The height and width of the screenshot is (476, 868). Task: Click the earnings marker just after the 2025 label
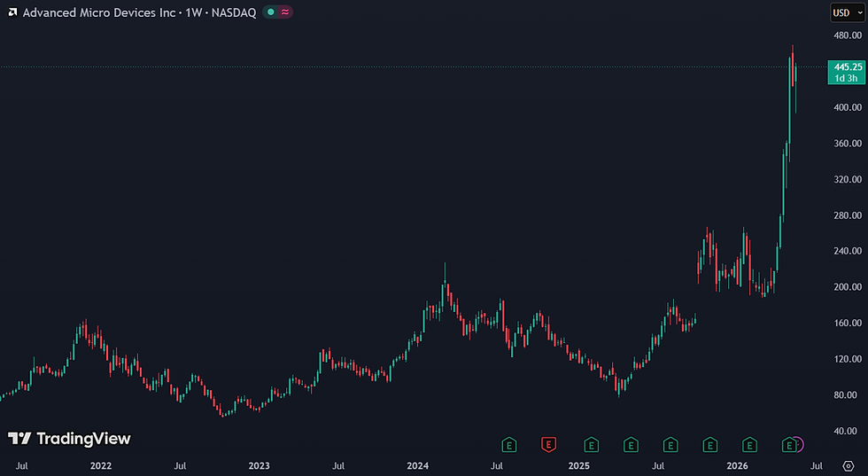(x=592, y=444)
